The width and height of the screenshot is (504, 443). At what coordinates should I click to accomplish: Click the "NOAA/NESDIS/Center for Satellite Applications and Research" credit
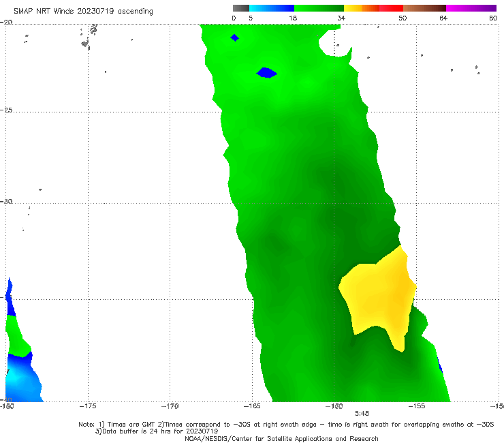pyautogui.click(x=281, y=439)
